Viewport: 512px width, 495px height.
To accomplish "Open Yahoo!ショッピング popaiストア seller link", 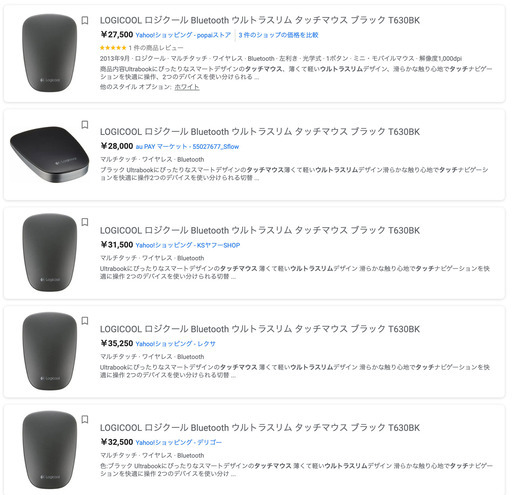I will [183, 35].
